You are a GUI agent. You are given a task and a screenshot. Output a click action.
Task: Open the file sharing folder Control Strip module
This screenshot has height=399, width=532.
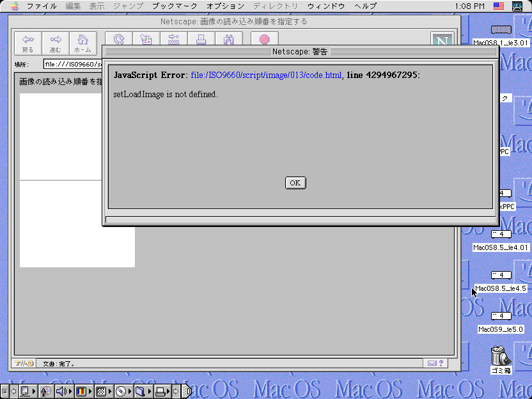point(143,391)
